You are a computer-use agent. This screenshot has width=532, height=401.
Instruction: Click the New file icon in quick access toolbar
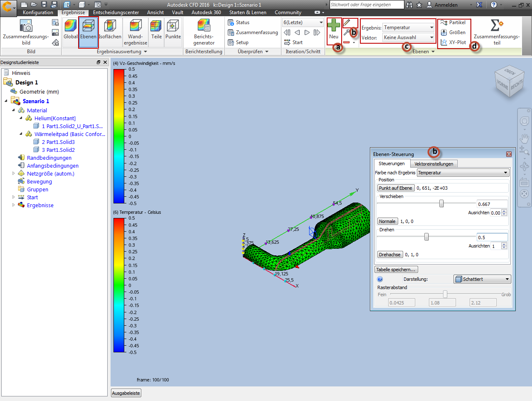[x=24, y=5]
